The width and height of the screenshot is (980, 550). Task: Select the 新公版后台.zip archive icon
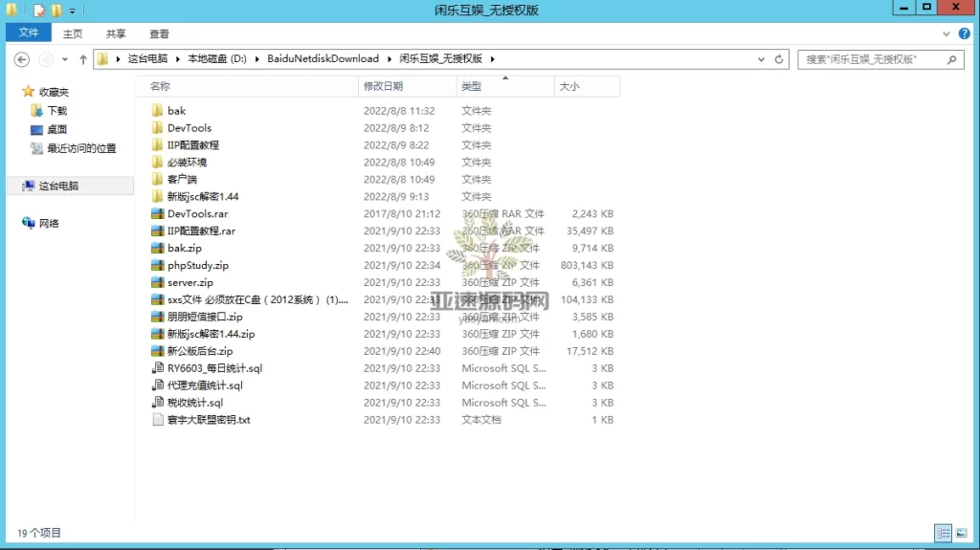tap(158, 351)
